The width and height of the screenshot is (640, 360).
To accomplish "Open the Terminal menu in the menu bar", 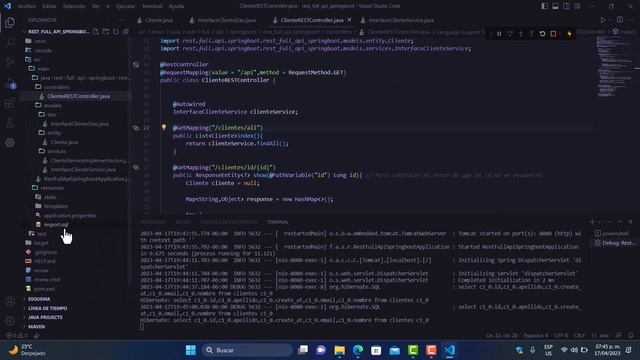I will pyautogui.click(x=152, y=6).
